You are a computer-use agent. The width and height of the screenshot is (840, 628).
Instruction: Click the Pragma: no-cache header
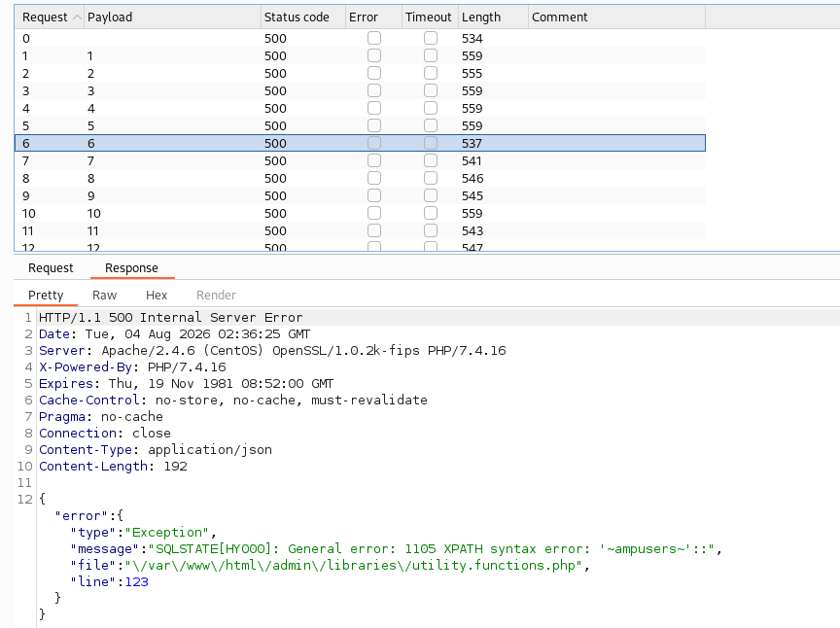pyautogui.click(x=101, y=417)
